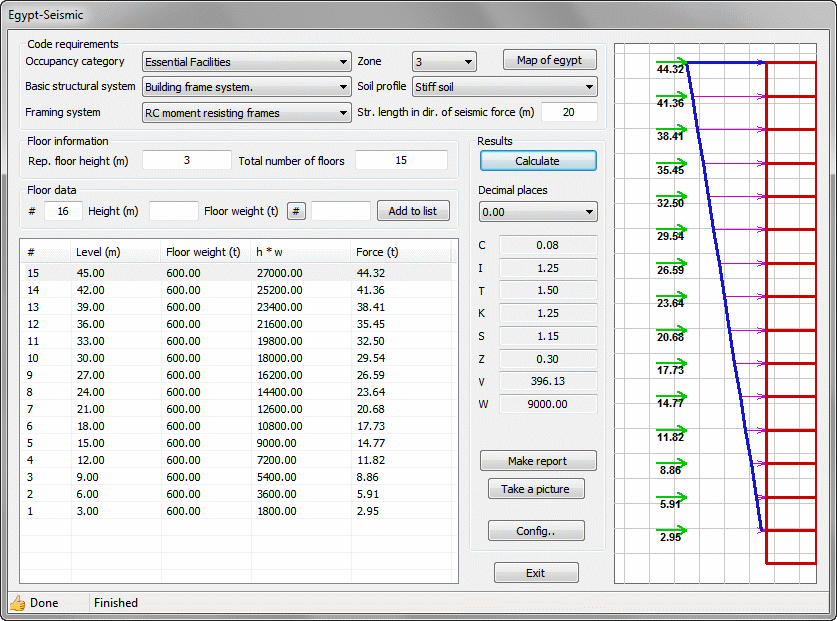The image size is (837, 621).
Task: Click the Finished status bar text
Action: [x=116, y=603]
